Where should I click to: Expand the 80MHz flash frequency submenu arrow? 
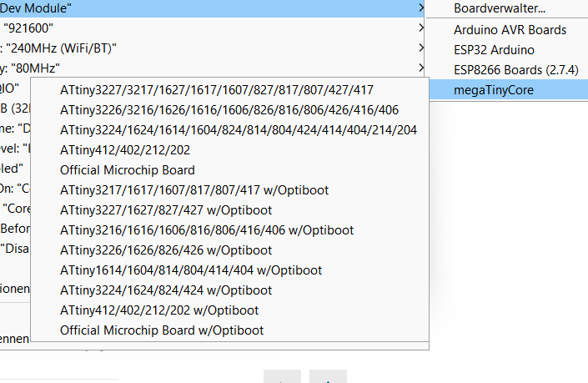point(421,68)
